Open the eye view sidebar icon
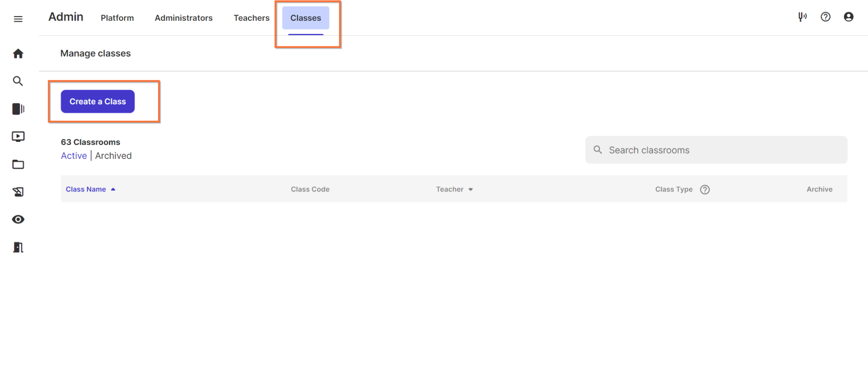 [18, 220]
